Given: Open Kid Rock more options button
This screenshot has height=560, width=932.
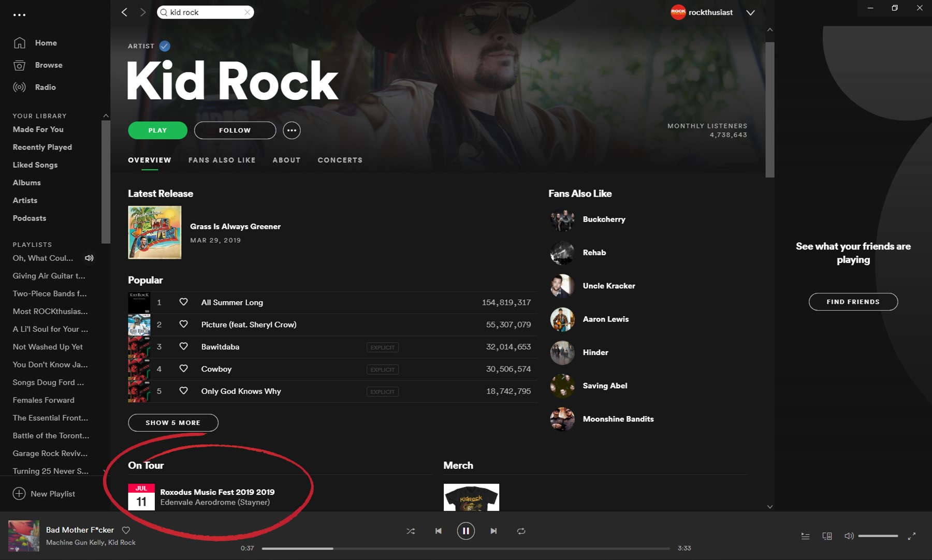Looking at the screenshot, I should 292,130.
